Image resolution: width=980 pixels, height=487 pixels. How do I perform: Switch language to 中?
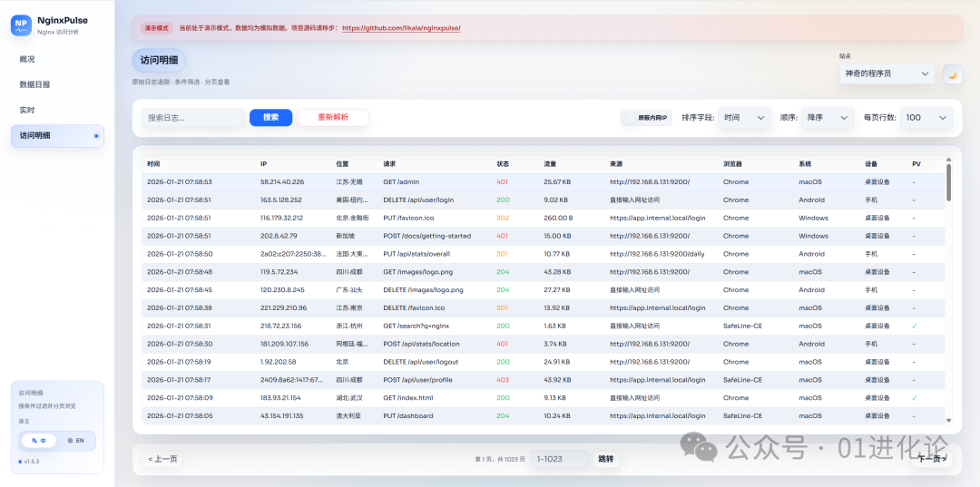pyautogui.click(x=39, y=440)
